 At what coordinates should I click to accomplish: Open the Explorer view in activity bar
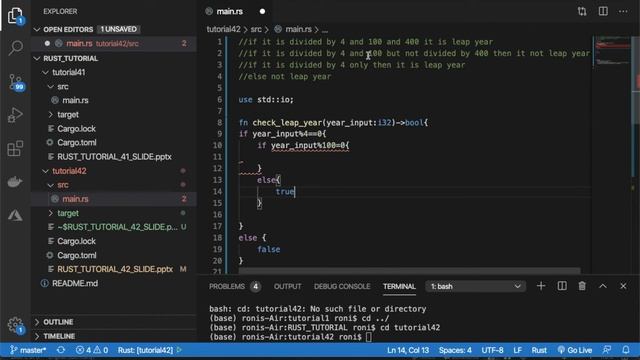click(x=16, y=16)
